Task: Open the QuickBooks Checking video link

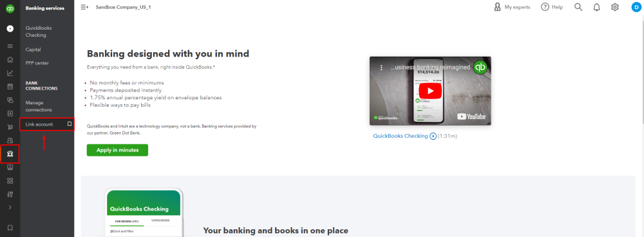Action: 401,136
